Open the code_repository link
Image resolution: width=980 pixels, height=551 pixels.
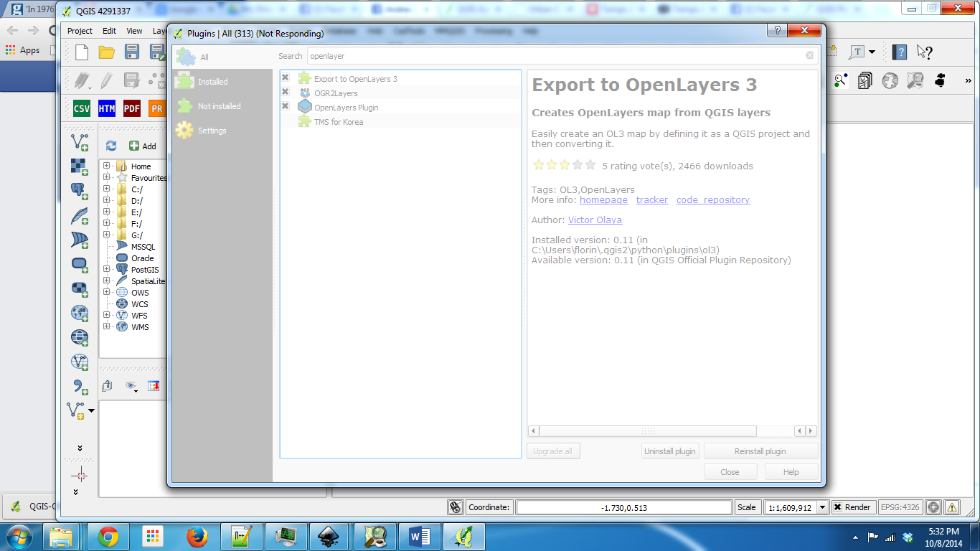(x=713, y=200)
